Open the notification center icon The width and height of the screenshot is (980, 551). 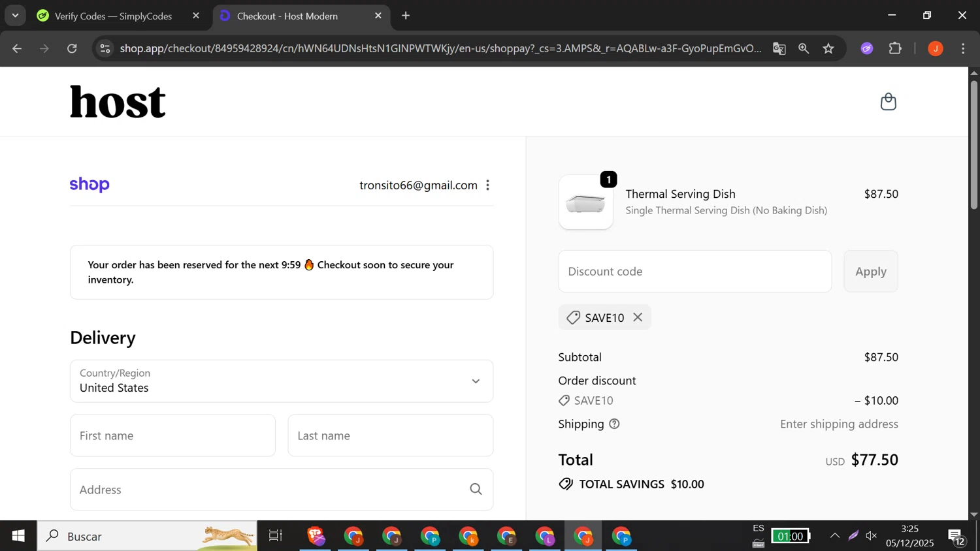[x=957, y=536]
